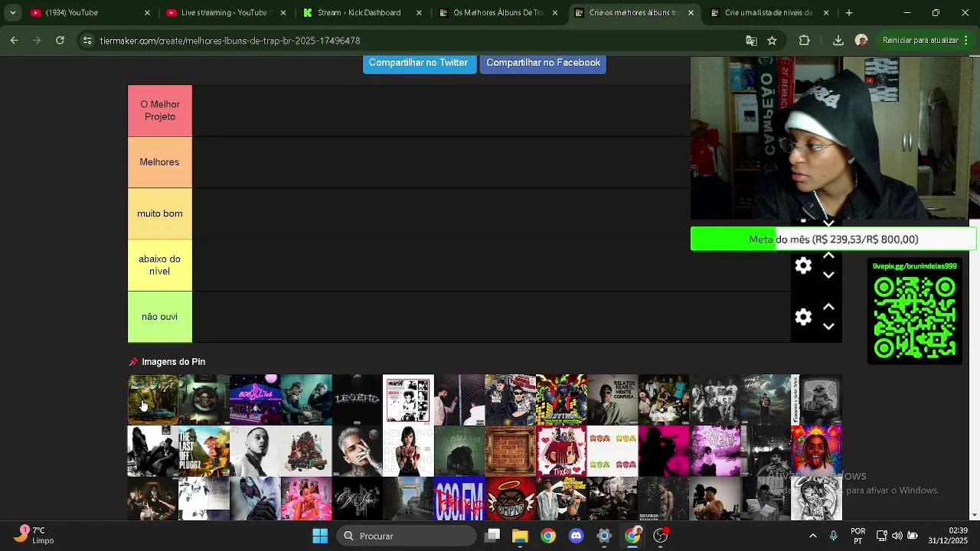The width and height of the screenshot is (980, 551).
Task: Select 'Relatos Reais Mente Confusa' album thumbnail
Action: click(x=612, y=399)
